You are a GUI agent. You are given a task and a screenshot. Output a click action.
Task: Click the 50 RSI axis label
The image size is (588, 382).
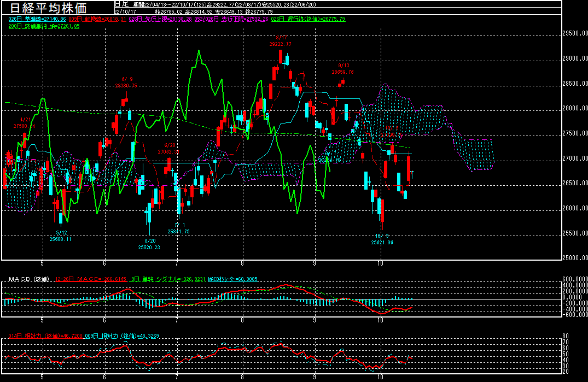click(566, 354)
